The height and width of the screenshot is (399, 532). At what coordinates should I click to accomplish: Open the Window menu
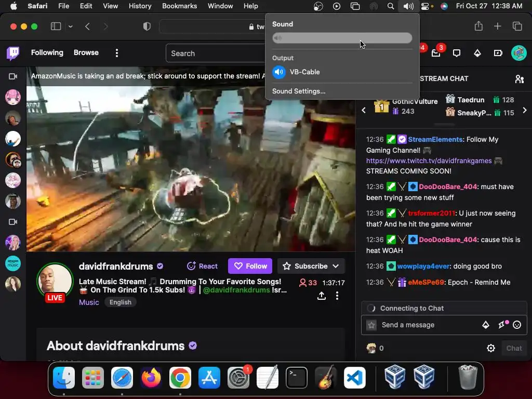pyautogui.click(x=220, y=6)
